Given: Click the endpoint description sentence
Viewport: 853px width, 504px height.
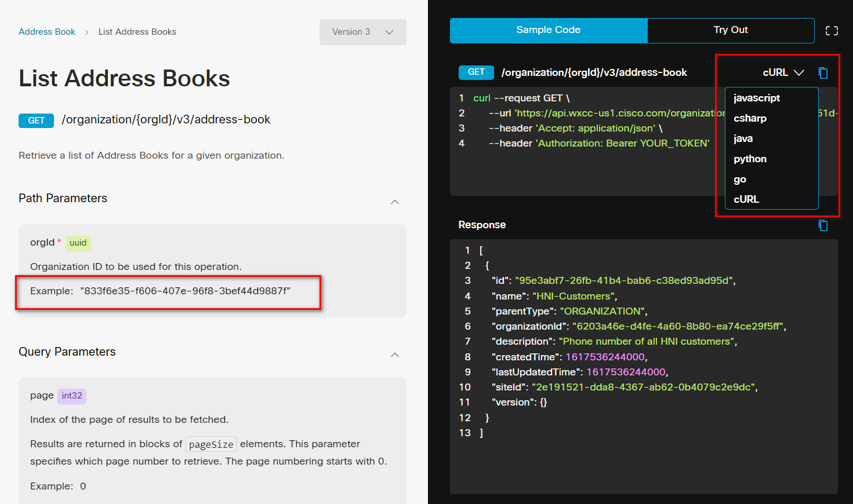Looking at the screenshot, I should [x=151, y=155].
